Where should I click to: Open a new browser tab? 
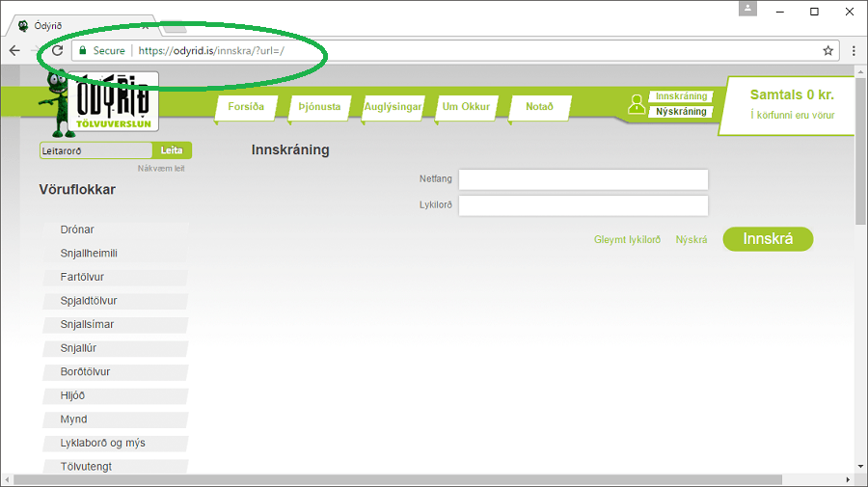click(174, 27)
